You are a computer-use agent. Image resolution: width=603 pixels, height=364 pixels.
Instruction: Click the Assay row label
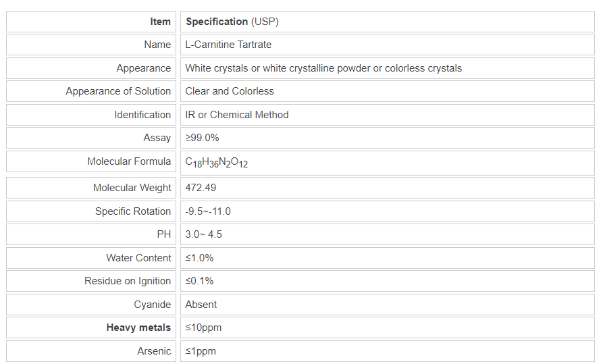[157, 138]
